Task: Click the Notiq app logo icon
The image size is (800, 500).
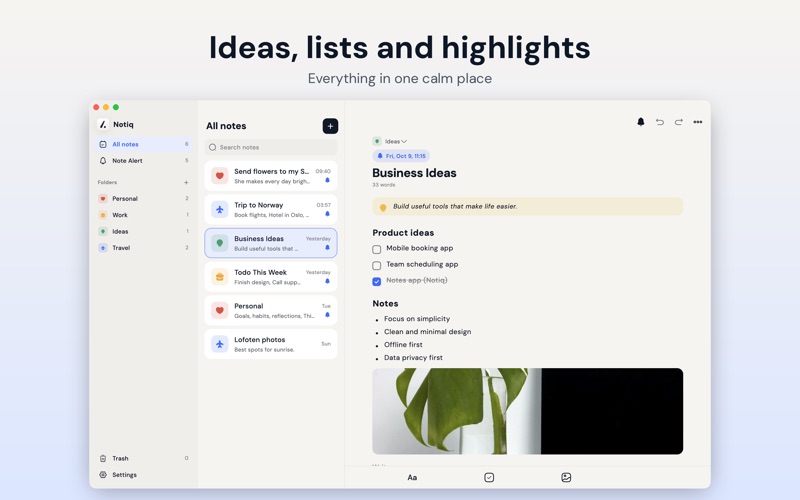Action: click(103, 124)
